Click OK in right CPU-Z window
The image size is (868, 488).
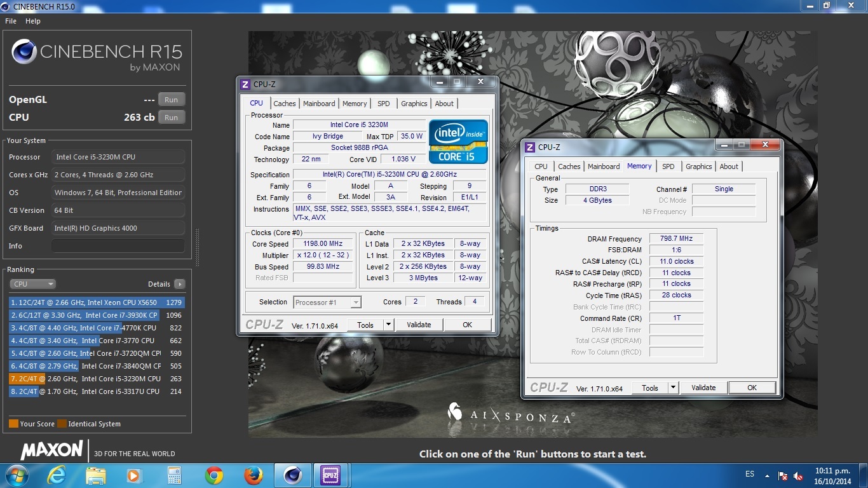(752, 388)
